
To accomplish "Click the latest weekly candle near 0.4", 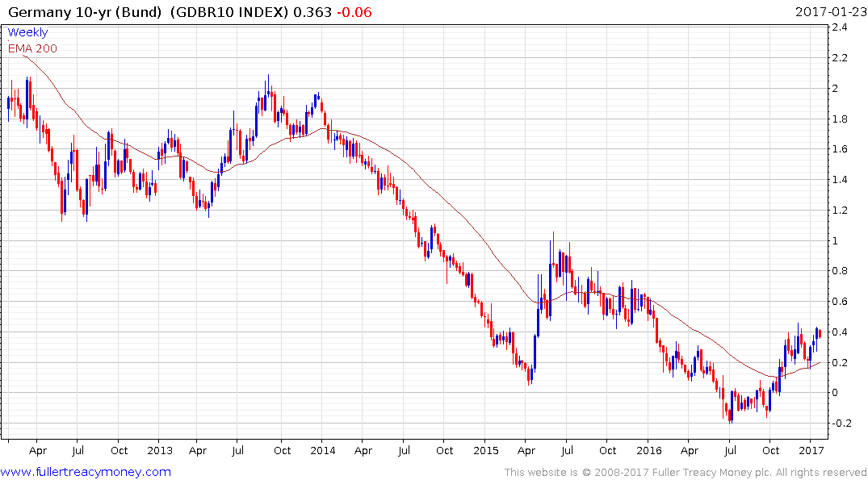I will click(820, 333).
